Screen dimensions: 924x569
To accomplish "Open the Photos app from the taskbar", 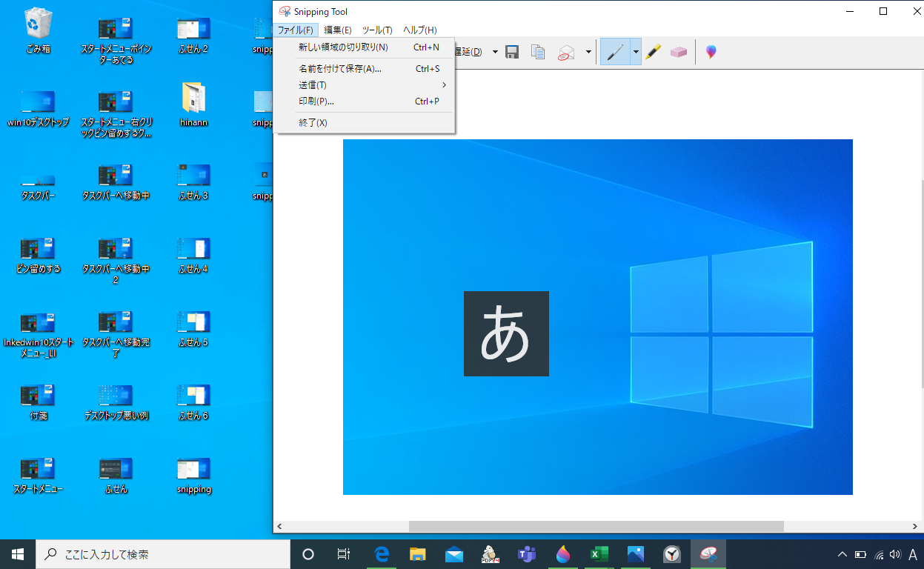I will 635,554.
